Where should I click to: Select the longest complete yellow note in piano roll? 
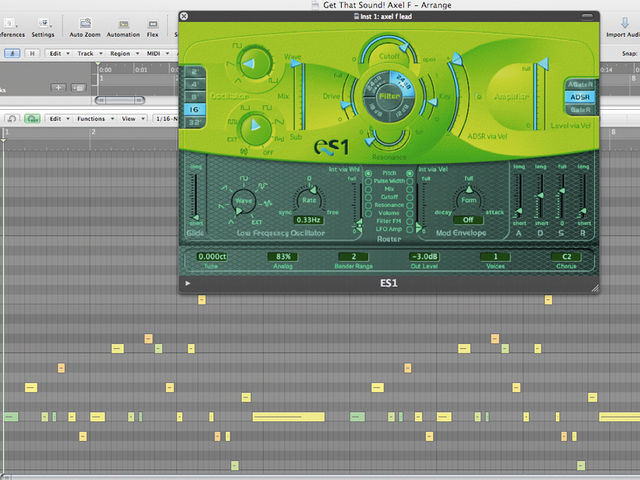click(x=289, y=417)
